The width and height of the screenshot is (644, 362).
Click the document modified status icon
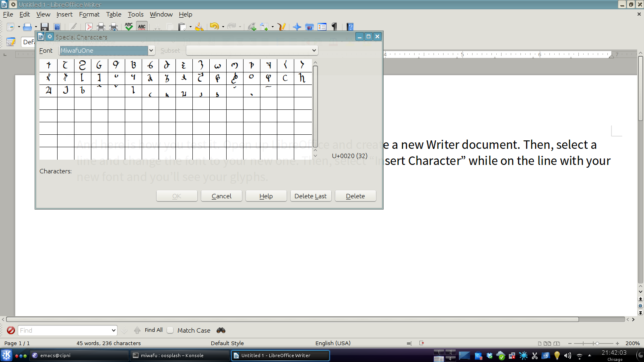(x=422, y=343)
